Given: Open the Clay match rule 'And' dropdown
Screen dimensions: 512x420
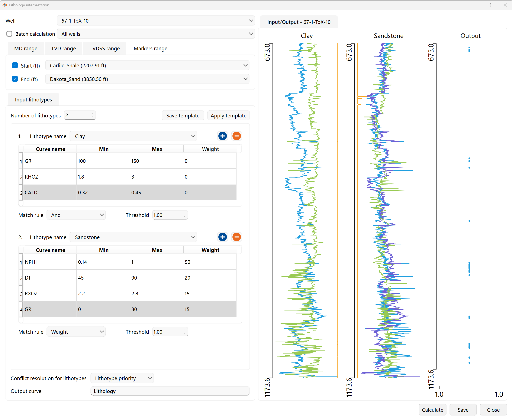Looking at the screenshot, I should click(76, 215).
